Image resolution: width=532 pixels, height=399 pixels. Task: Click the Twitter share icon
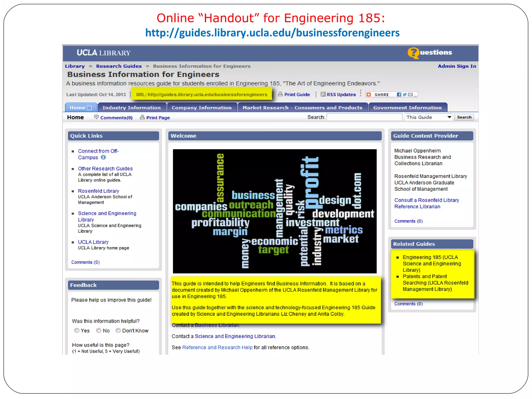[x=404, y=95]
